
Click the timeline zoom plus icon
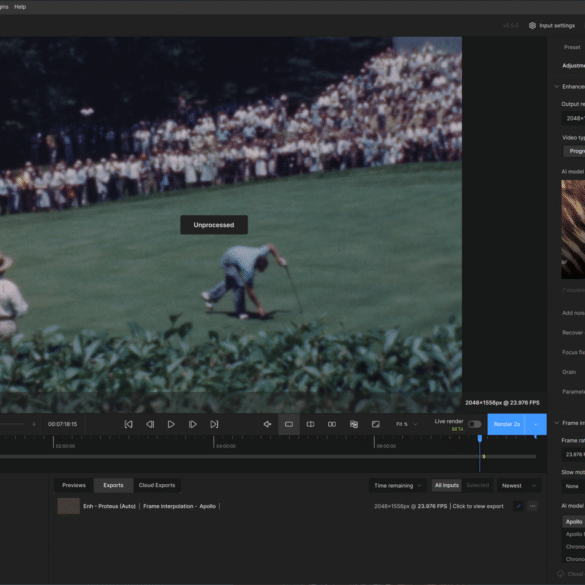(x=34, y=424)
